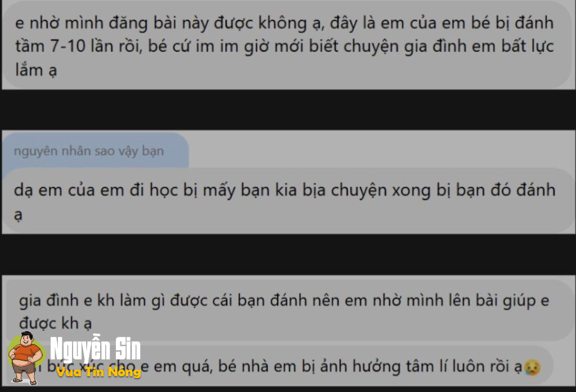Click the yellow 'Vua Tin Nóng' tagline
The image size is (576, 392).
click(x=99, y=372)
